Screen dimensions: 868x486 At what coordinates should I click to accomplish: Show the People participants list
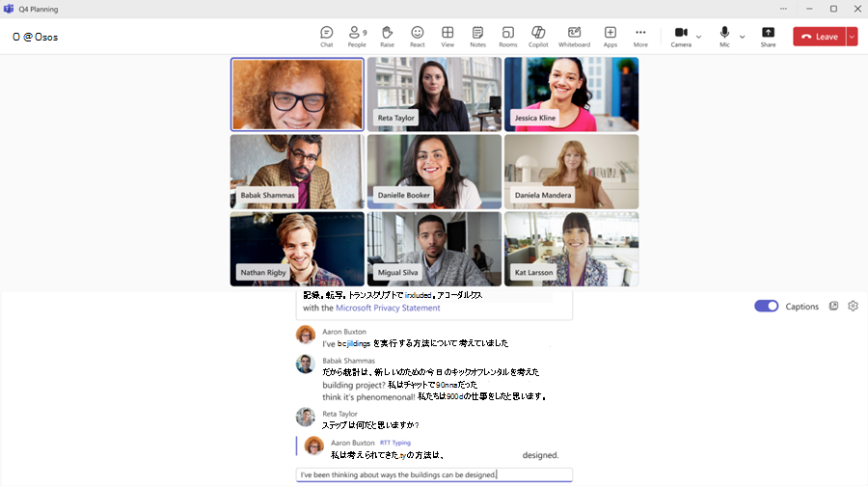[357, 37]
